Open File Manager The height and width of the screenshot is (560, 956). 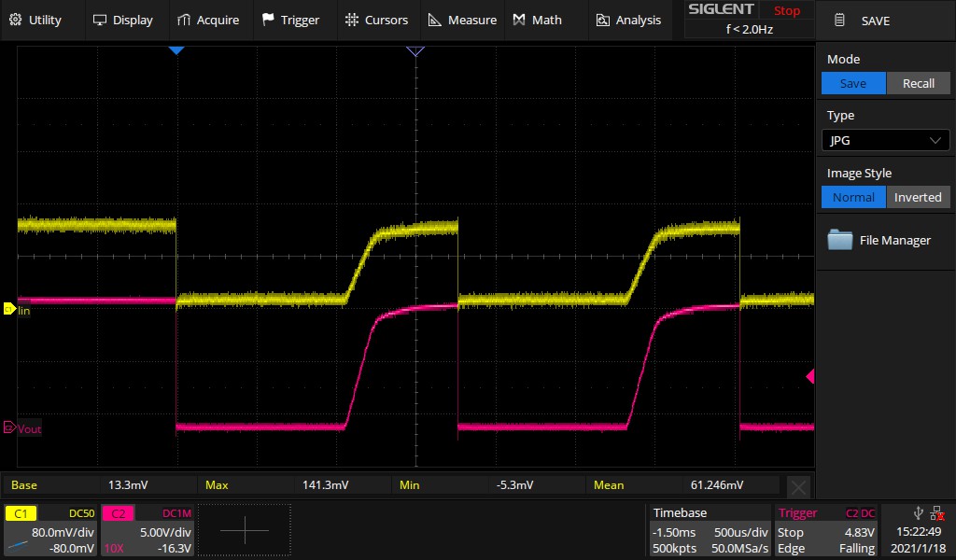885,240
